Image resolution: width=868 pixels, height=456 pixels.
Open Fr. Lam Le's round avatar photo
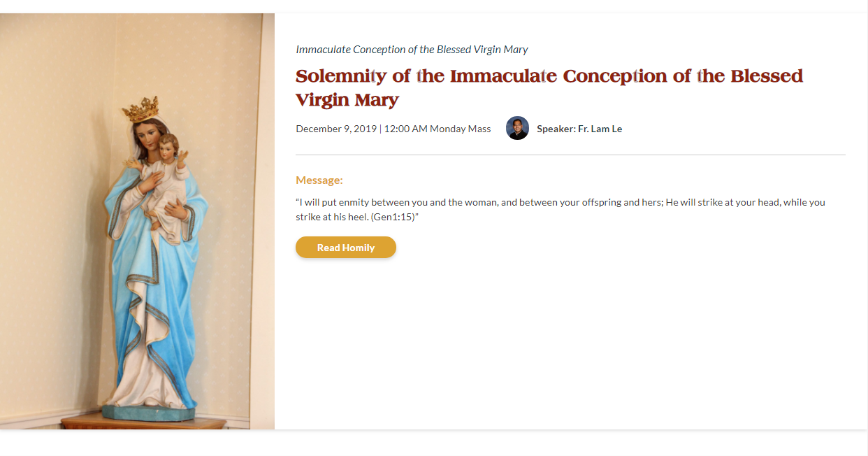(517, 128)
